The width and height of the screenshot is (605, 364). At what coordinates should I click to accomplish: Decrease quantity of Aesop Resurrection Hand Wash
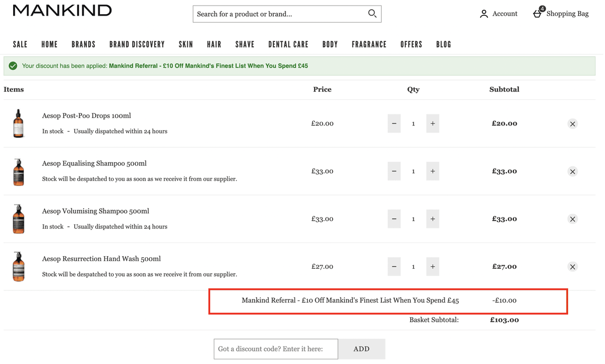tap(394, 267)
